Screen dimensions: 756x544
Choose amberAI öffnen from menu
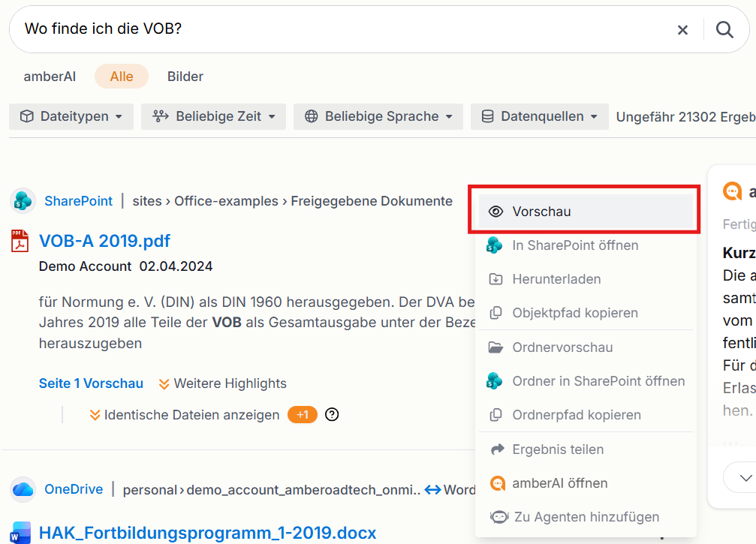[x=586, y=483]
